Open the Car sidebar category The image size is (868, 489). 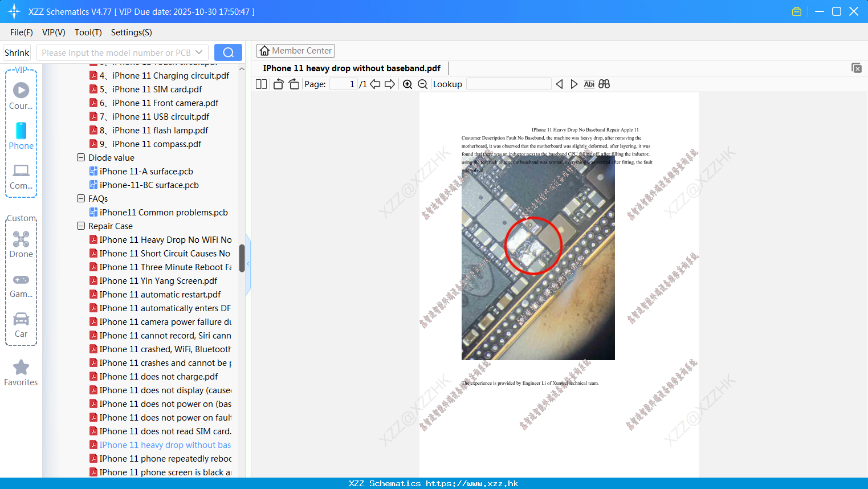[21, 325]
